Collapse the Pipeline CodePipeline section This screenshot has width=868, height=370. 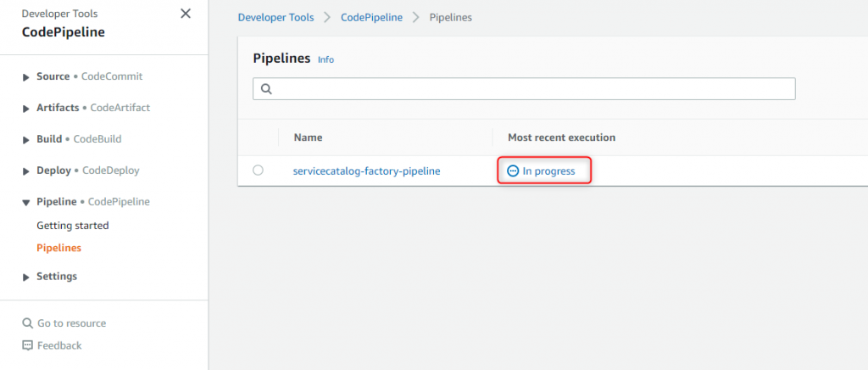click(x=26, y=203)
